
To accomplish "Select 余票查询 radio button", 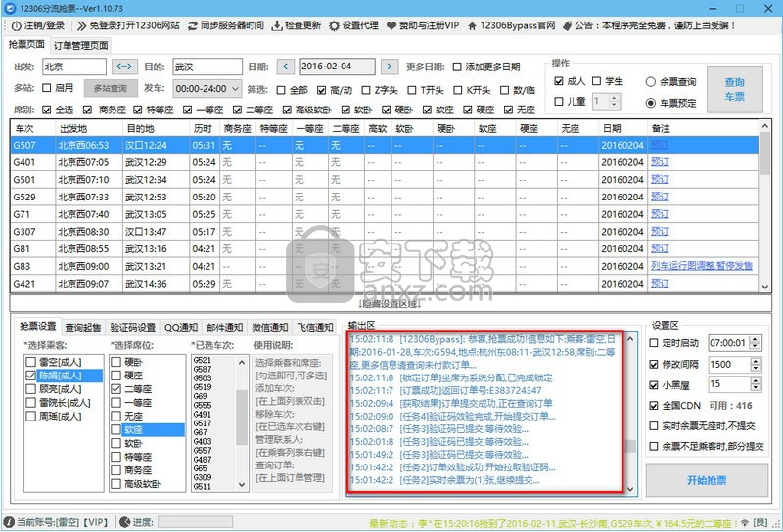I will [650, 82].
